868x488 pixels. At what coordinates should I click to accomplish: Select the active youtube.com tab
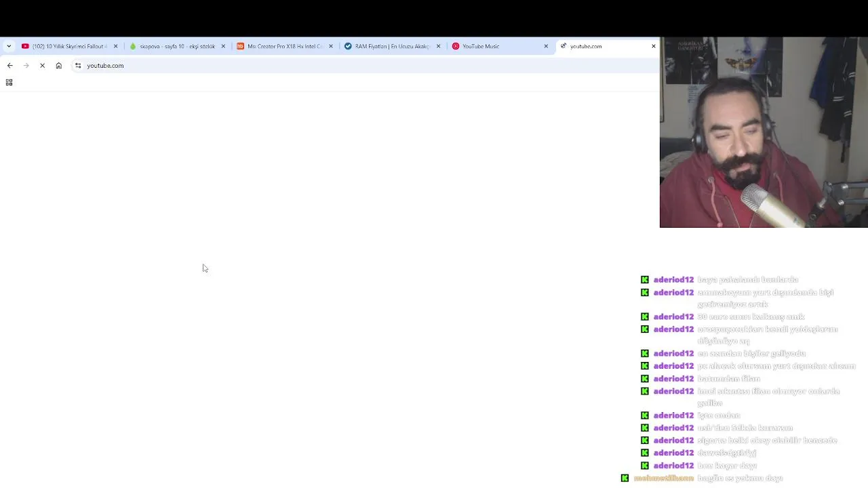pyautogui.click(x=608, y=46)
